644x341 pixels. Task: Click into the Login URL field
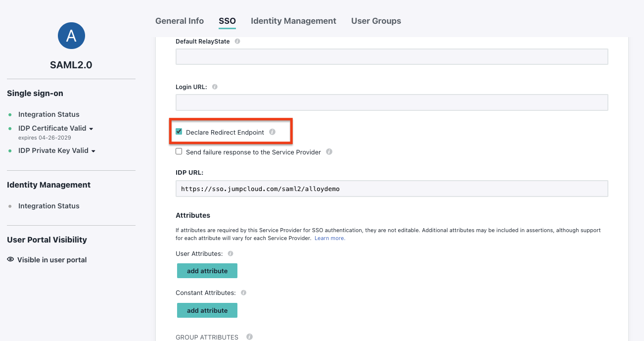coord(392,102)
